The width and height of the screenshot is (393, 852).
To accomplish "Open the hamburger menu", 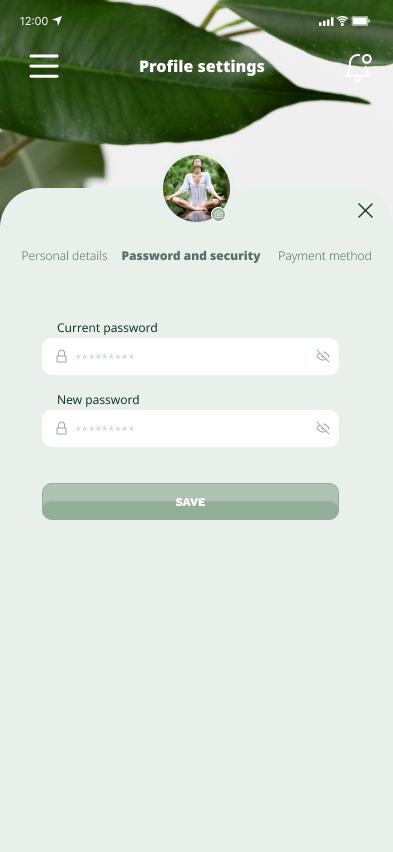I will 44,66.
